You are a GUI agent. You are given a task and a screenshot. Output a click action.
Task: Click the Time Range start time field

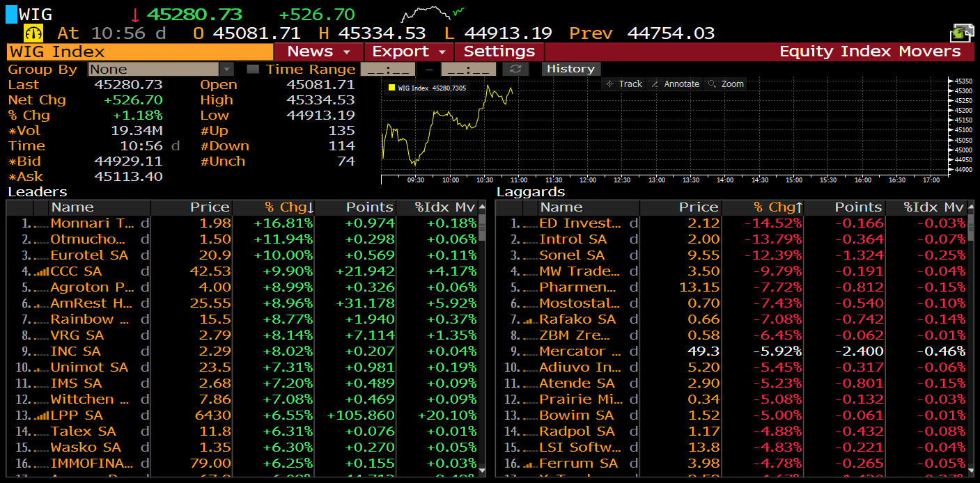[x=387, y=69]
